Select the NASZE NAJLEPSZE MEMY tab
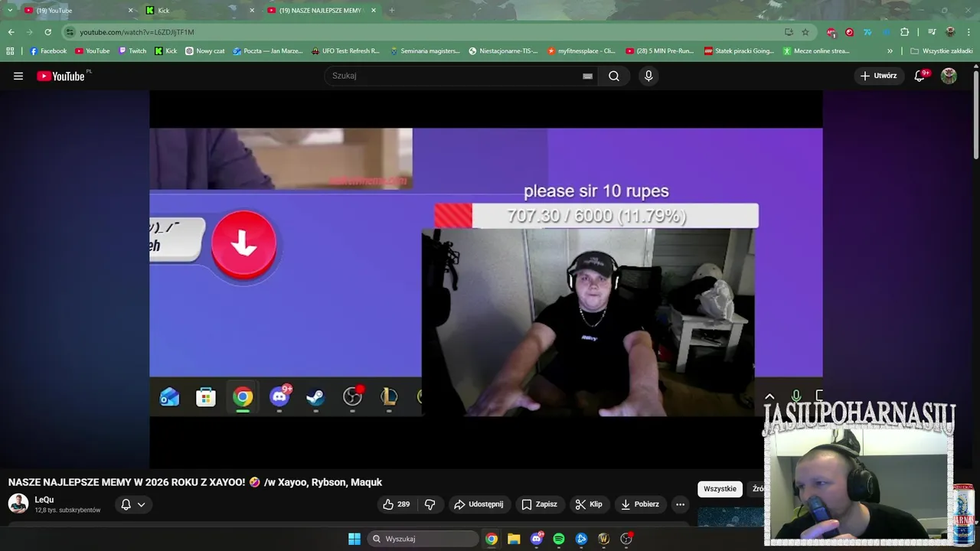980x551 pixels. [322, 11]
